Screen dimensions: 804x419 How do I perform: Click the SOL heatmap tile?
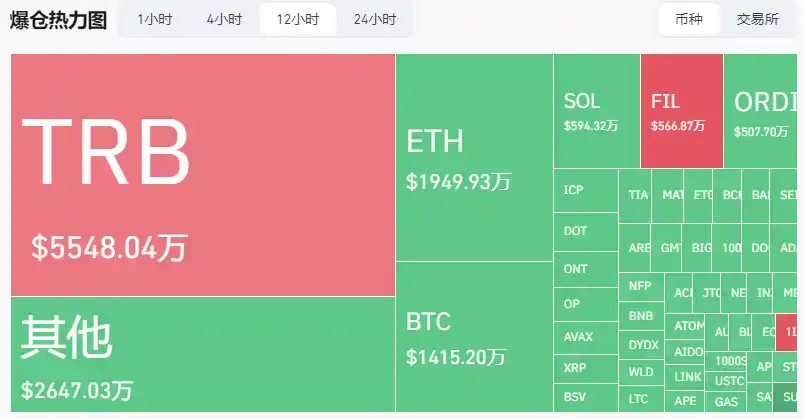point(596,111)
